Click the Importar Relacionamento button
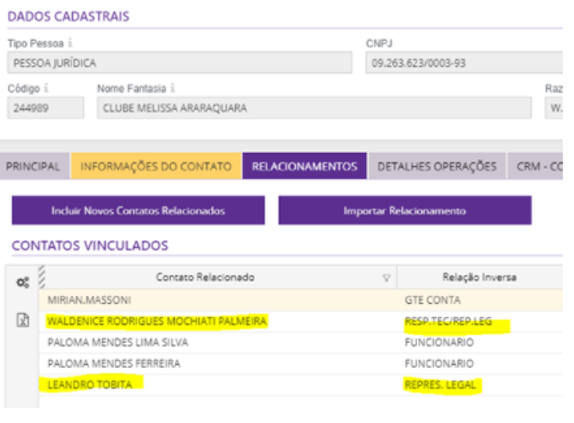Image resolution: width=574 pixels, height=423 pixels. click(x=405, y=210)
